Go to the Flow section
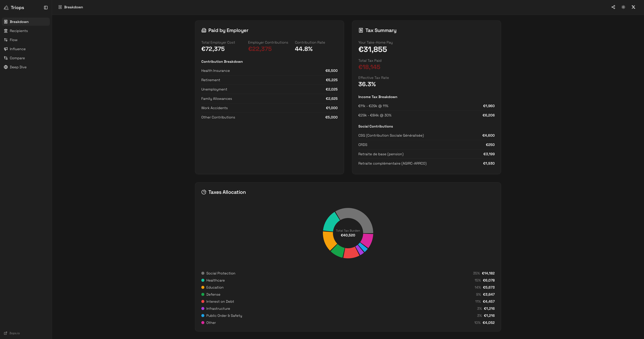The width and height of the screenshot is (644, 339). click(13, 40)
